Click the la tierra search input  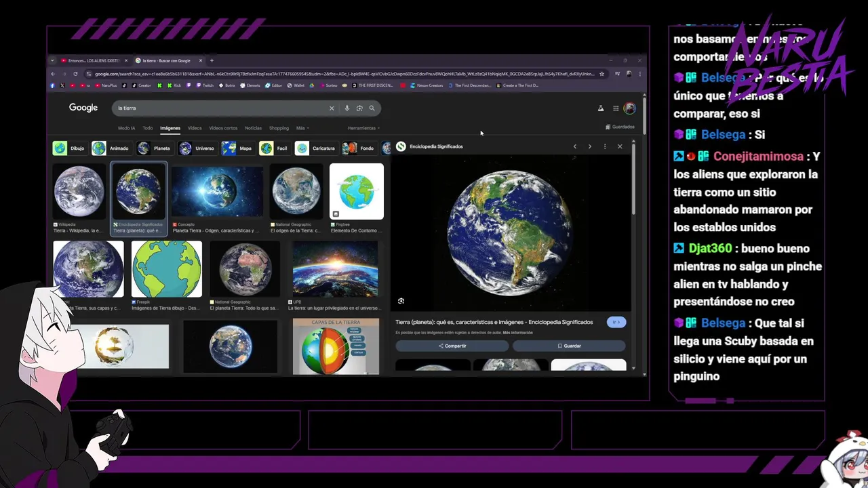[220, 108]
